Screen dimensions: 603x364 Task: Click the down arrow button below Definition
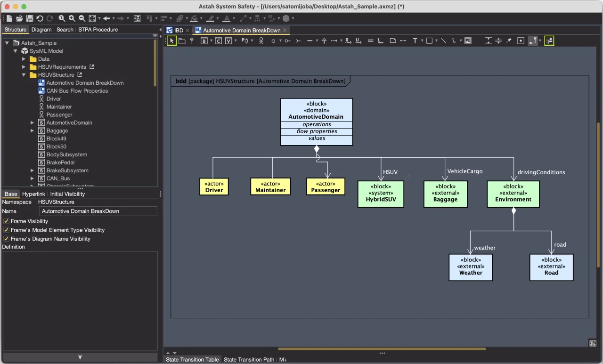click(x=80, y=357)
